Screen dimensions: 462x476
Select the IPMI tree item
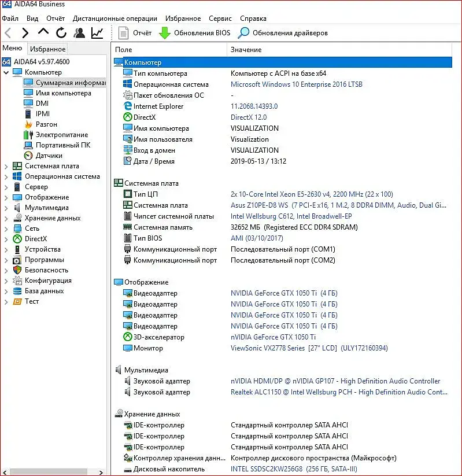tap(42, 114)
